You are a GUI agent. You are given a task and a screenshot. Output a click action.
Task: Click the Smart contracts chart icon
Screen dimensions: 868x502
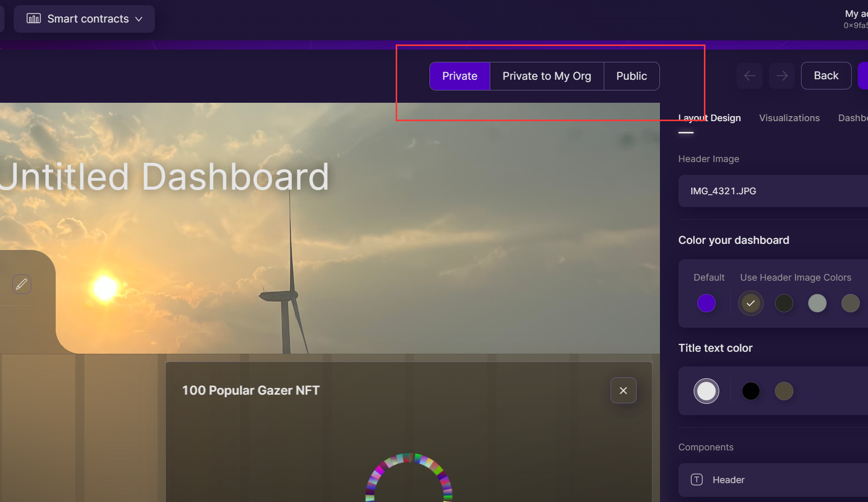(34, 19)
